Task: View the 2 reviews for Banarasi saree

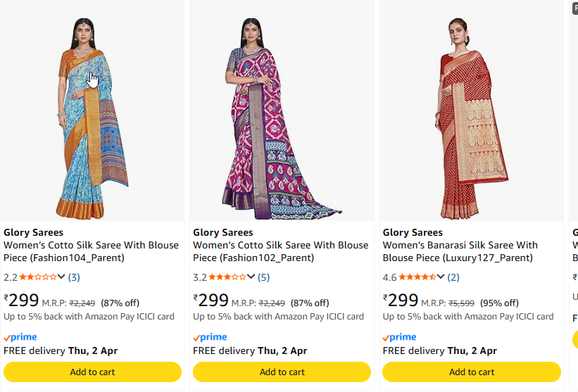Action: click(453, 277)
